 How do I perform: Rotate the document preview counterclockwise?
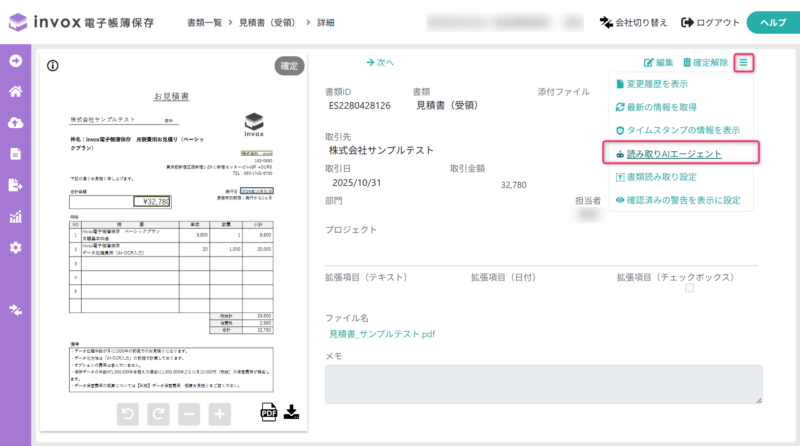coord(128,414)
